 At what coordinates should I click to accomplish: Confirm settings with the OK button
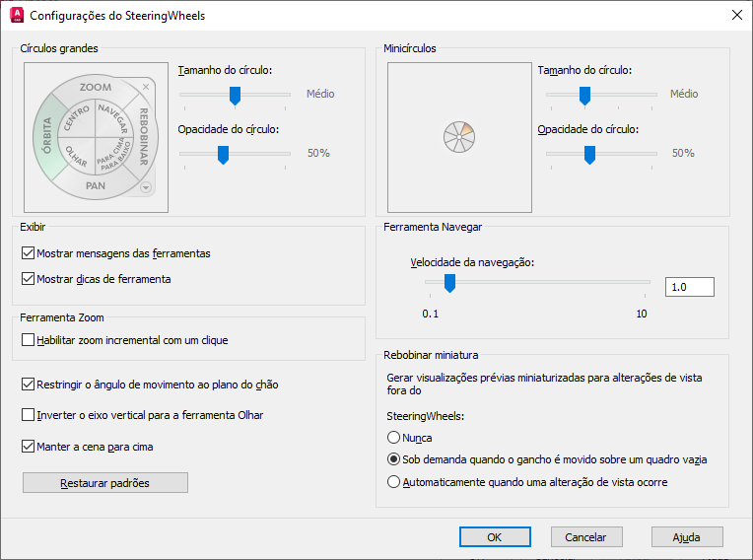pos(495,537)
